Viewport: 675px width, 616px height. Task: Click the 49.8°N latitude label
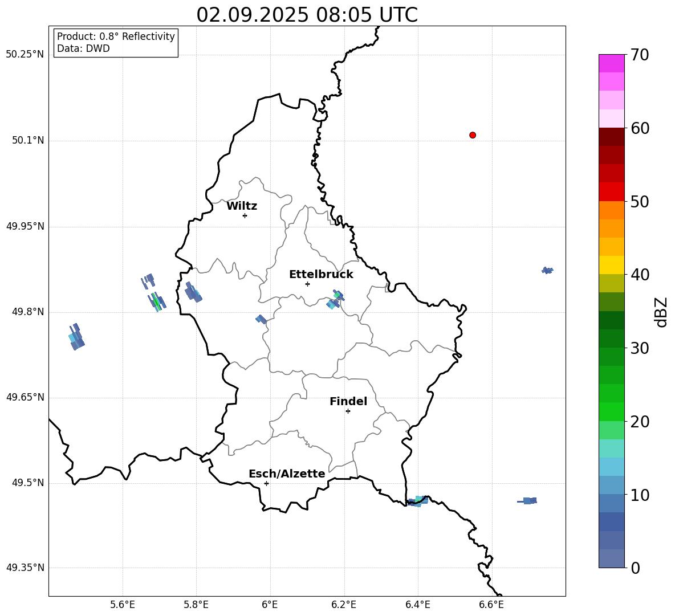coord(28,312)
